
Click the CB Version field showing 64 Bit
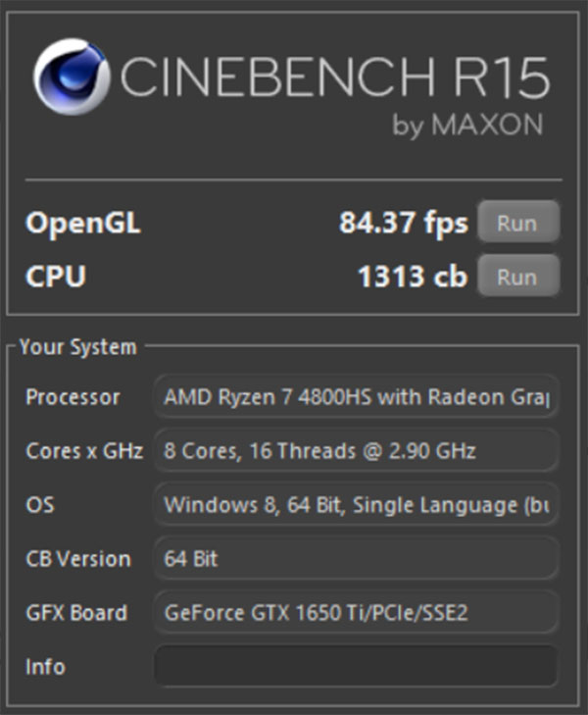click(357, 559)
